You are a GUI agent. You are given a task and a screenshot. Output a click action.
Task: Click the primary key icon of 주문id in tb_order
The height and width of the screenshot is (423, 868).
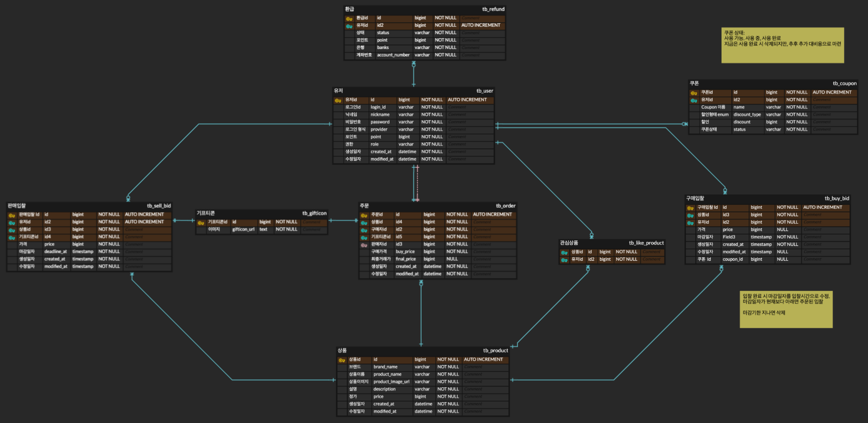point(364,216)
